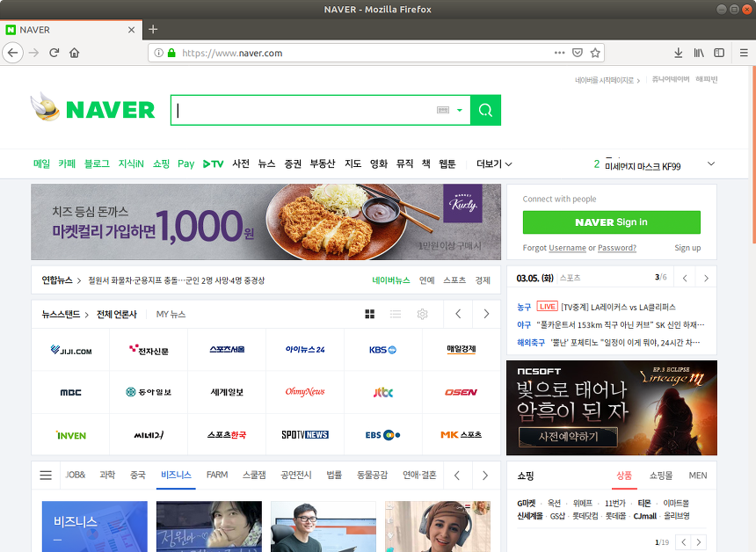
Task: Select the 비즈니스 topic tab
Action: [176, 475]
